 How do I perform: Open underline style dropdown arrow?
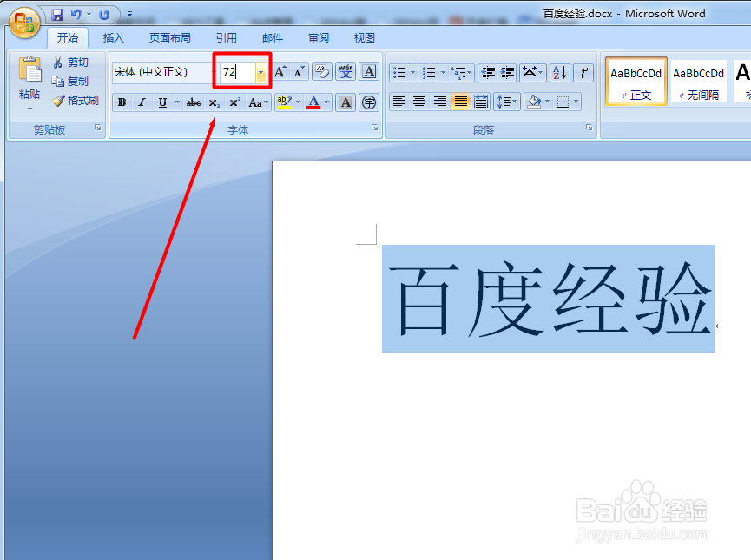pyautogui.click(x=177, y=102)
